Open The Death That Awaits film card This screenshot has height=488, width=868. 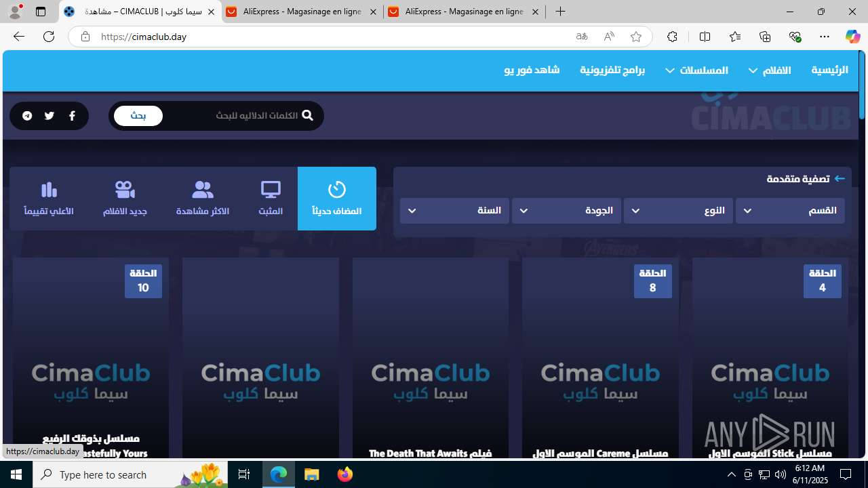(431, 358)
